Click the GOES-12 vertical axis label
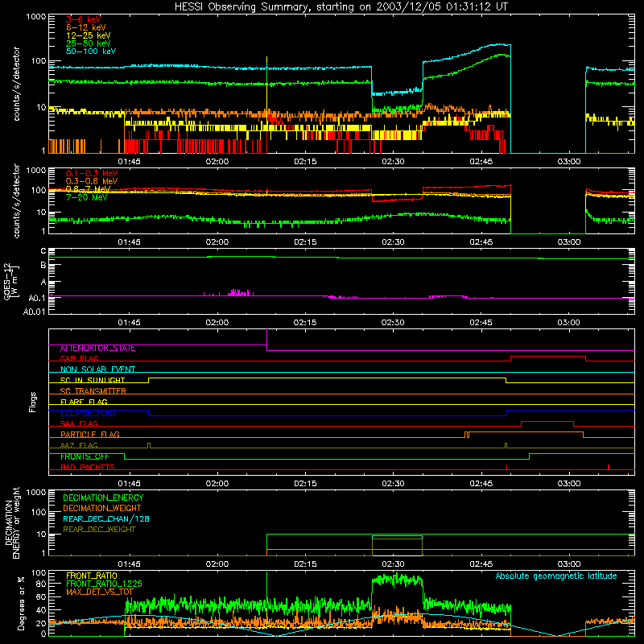Viewport: 644px width, 644px height. click(10, 281)
